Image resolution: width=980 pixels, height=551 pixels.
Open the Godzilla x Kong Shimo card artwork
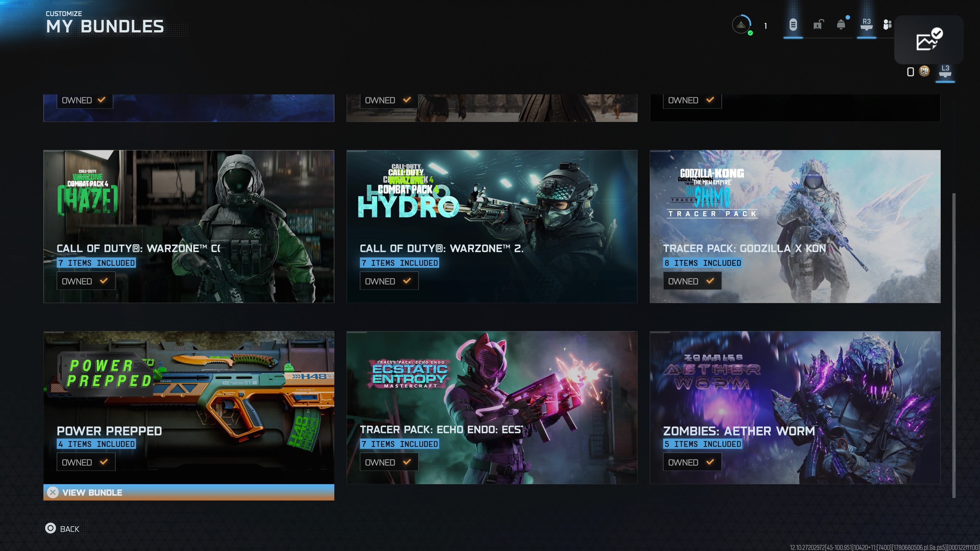tap(795, 226)
